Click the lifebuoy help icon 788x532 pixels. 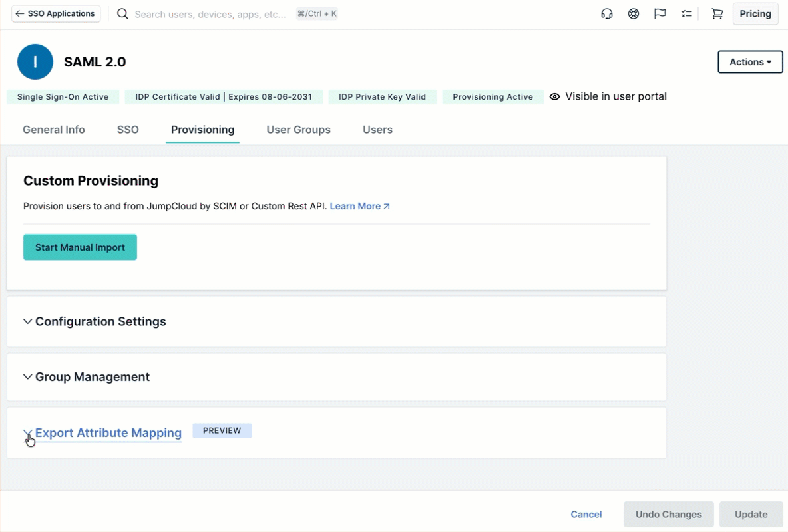[x=633, y=13]
